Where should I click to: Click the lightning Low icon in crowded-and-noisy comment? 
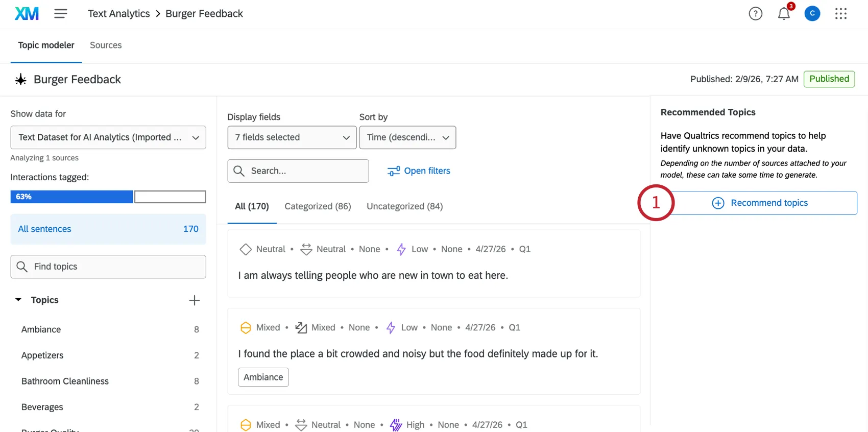pyautogui.click(x=391, y=328)
